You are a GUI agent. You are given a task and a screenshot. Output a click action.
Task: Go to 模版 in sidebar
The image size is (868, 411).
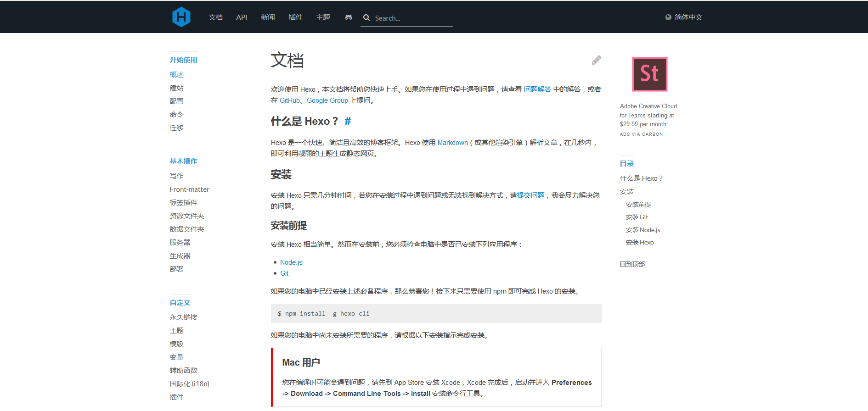click(176, 344)
